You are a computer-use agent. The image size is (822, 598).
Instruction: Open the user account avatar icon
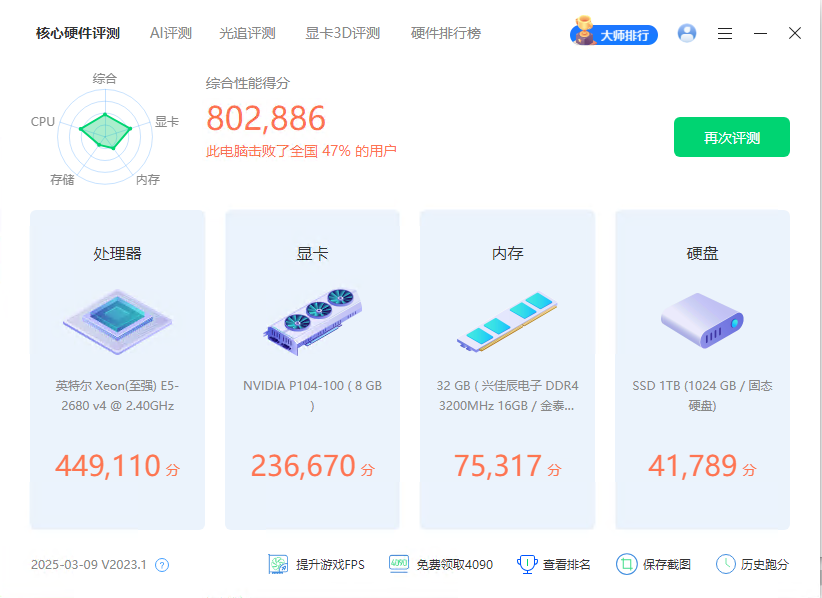pos(687,33)
